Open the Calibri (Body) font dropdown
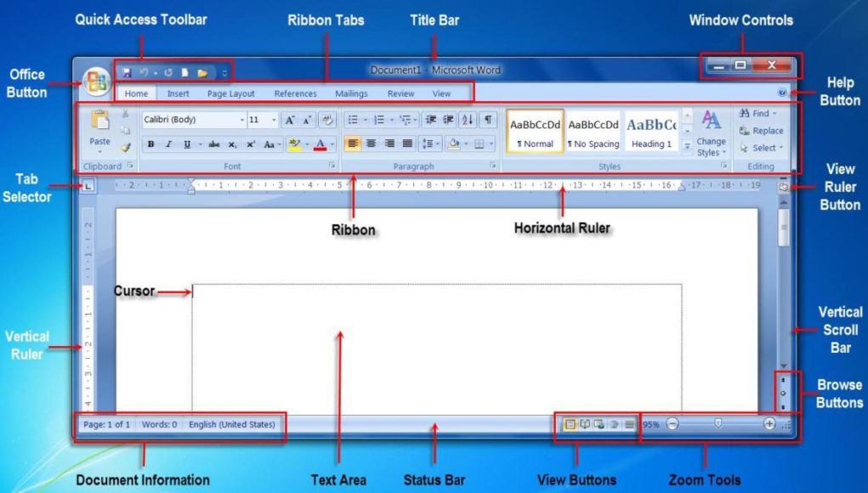Viewport: 868px width, 493px height. (242, 120)
